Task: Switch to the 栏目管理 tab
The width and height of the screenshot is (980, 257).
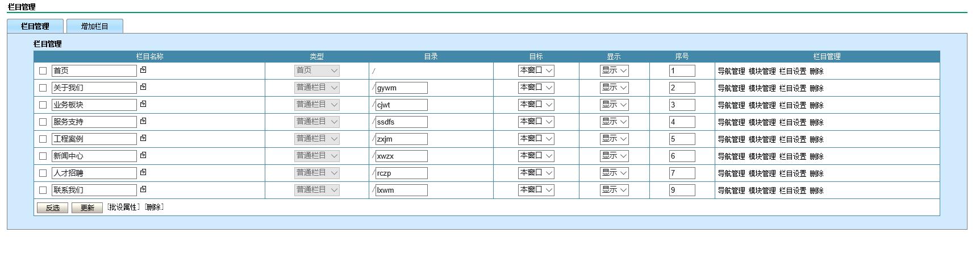Action: (35, 26)
